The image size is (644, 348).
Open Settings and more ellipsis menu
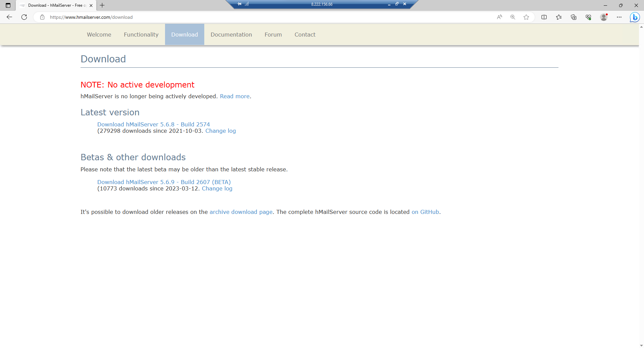point(619,17)
